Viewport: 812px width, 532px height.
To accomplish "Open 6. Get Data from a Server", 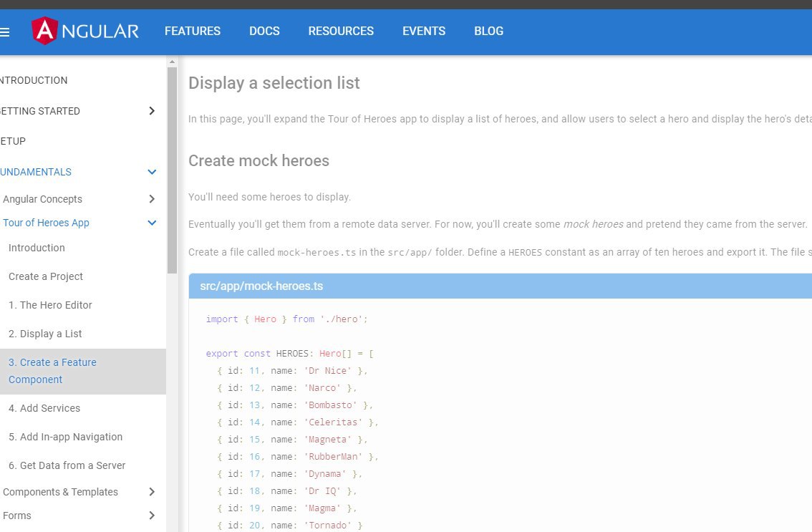I will click(67, 465).
